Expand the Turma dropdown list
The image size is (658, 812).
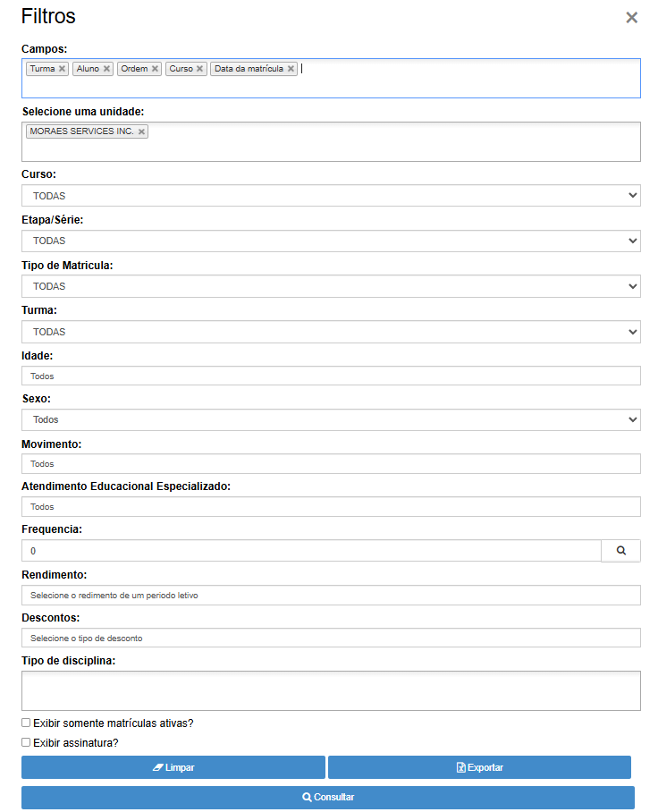click(x=331, y=332)
